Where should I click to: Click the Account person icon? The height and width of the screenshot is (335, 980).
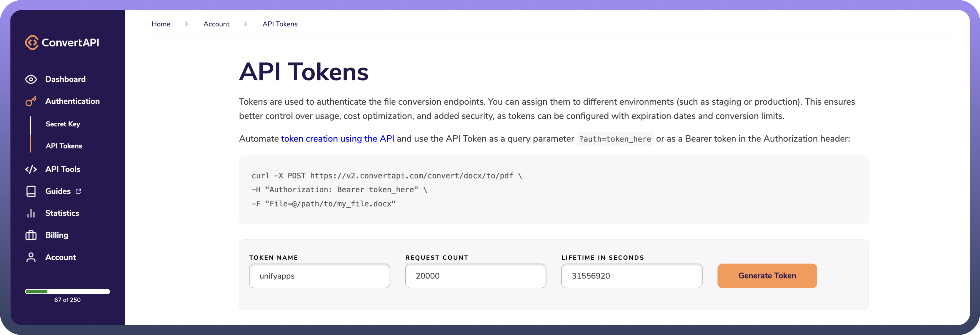(x=31, y=257)
